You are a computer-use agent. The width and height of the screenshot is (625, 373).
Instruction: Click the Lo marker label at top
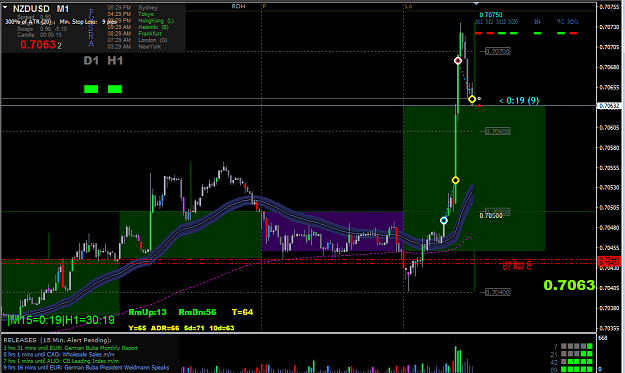point(409,6)
